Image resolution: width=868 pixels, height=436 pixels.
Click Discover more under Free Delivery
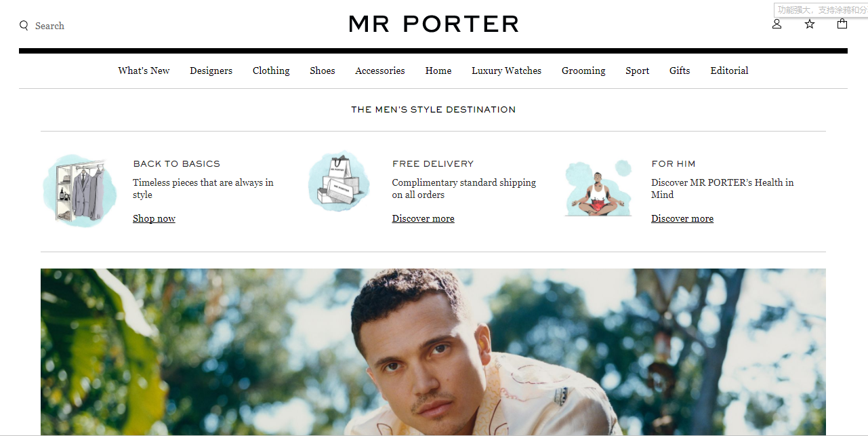tap(423, 218)
